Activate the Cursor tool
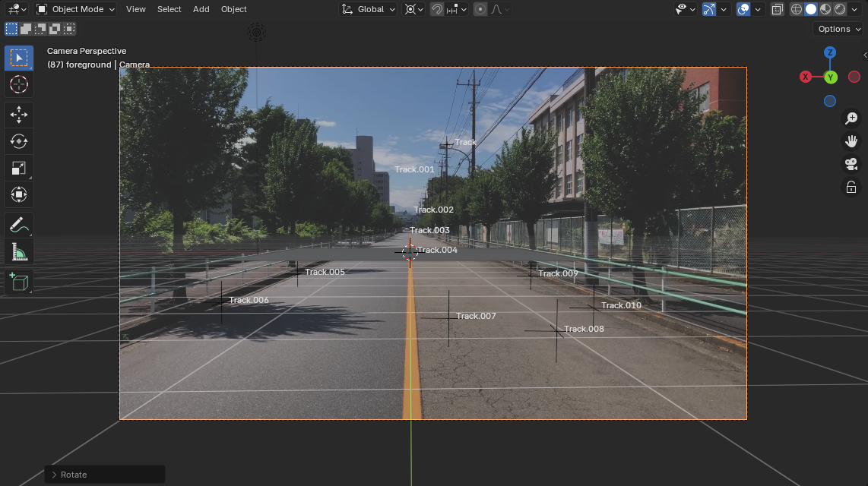This screenshot has width=868, height=486. coord(19,84)
